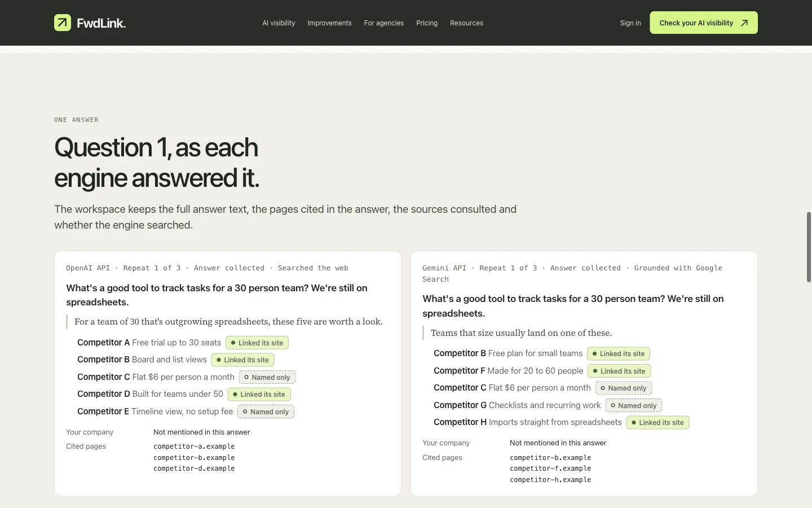The height and width of the screenshot is (508, 812).
Task: Go to the Improvements nav item
Action: point(329,23)
